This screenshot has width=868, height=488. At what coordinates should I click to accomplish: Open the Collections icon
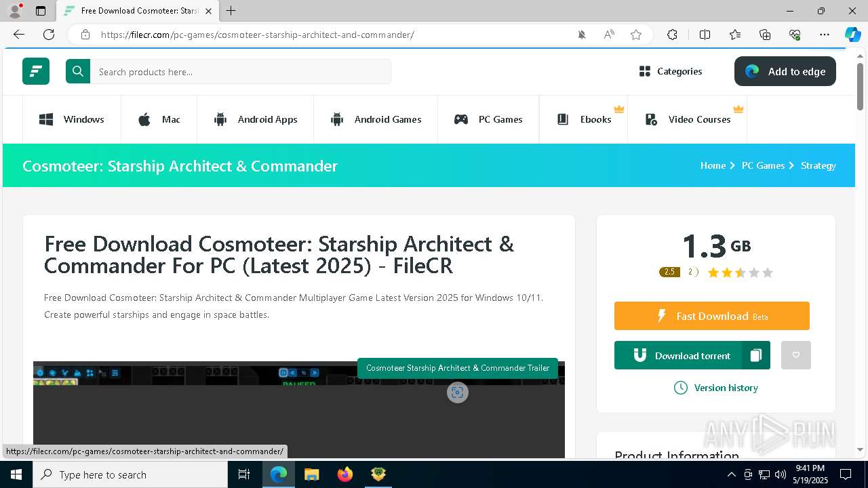[x=765, y=35]
